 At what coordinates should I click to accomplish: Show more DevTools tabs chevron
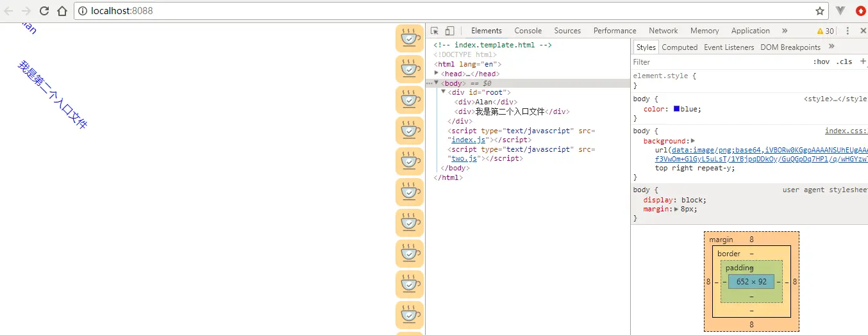pos(785,31)
